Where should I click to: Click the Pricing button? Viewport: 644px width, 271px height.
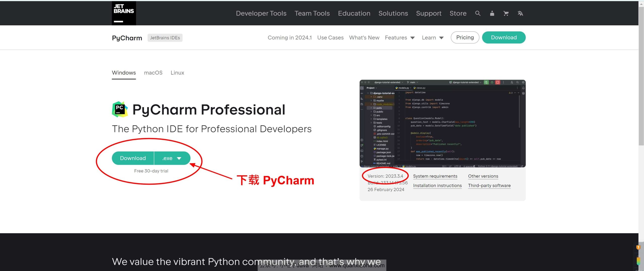[465, 37]
